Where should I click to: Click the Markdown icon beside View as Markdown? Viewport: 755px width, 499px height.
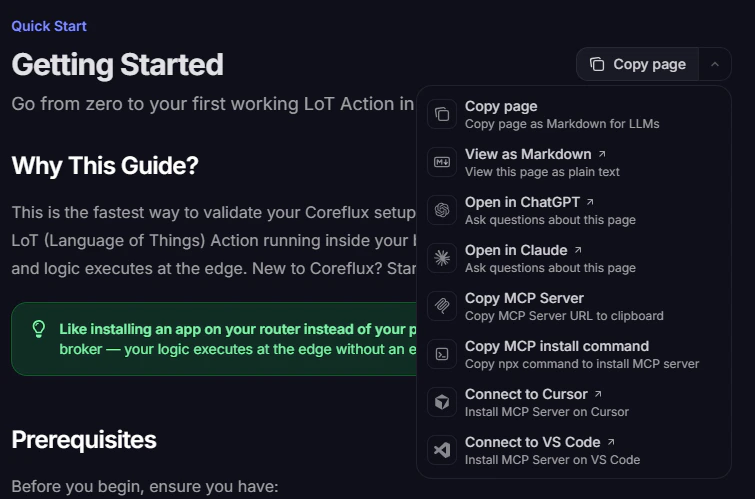442,162
